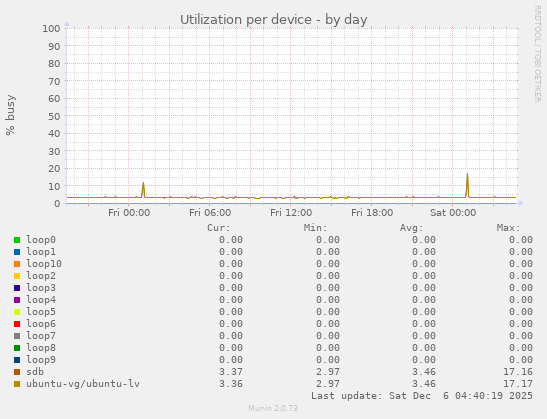Click the loop8 legend label
This screenshot has height=419, width=547.
41,348
